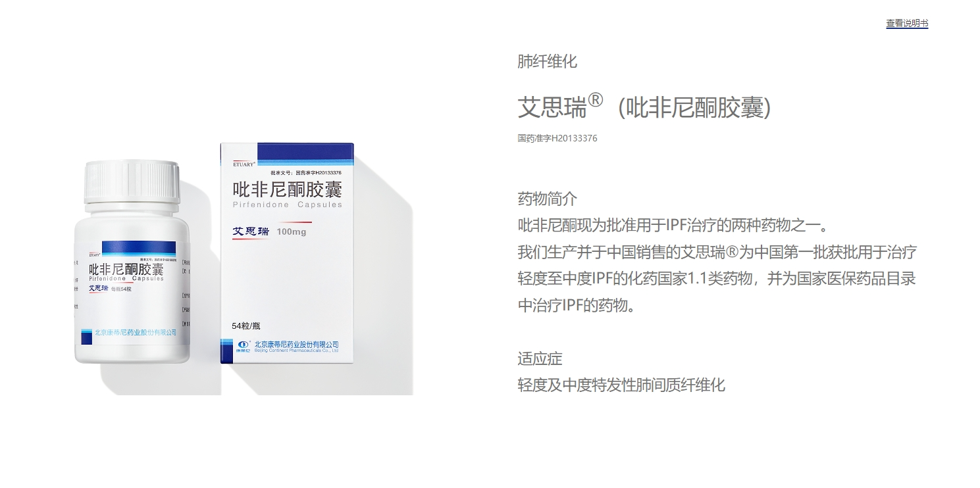Click the white medicine box image

click(x=287, y=253)
